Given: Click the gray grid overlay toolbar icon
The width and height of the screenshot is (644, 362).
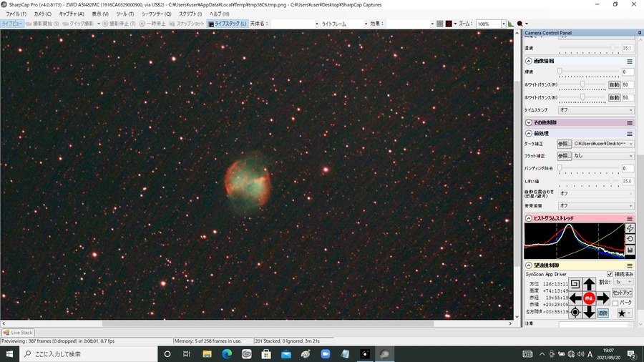Looking at the screenshot, I should pos(440,24).
